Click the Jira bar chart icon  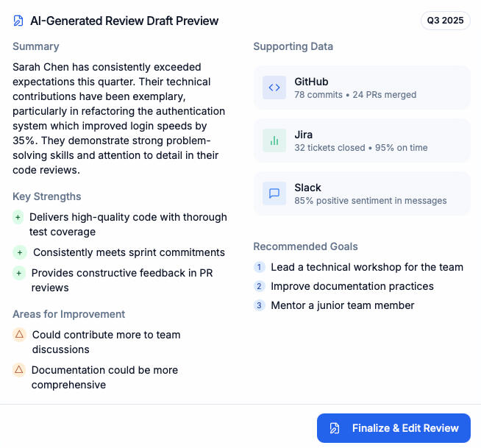point(274,141)
